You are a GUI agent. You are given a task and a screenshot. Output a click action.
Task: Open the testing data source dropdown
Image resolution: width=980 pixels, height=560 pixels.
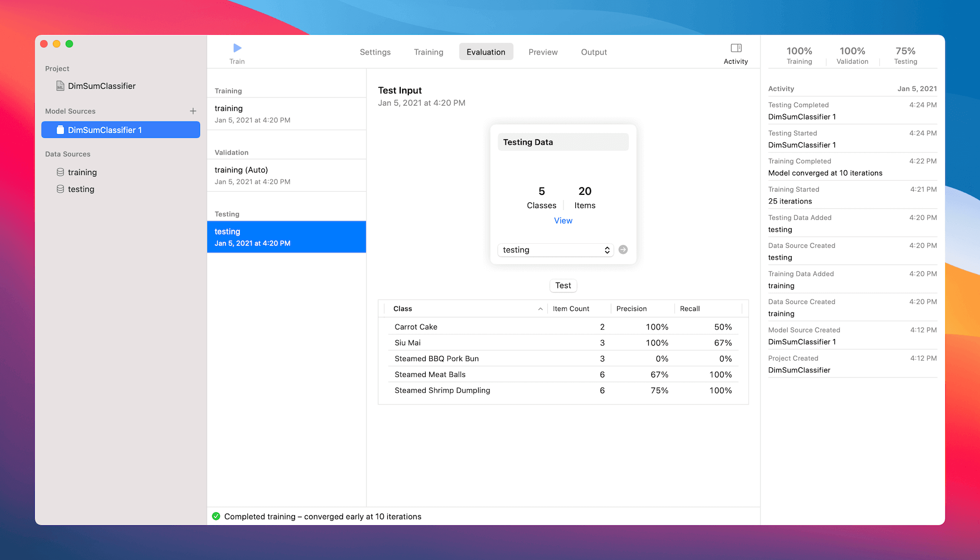point(555,250)
